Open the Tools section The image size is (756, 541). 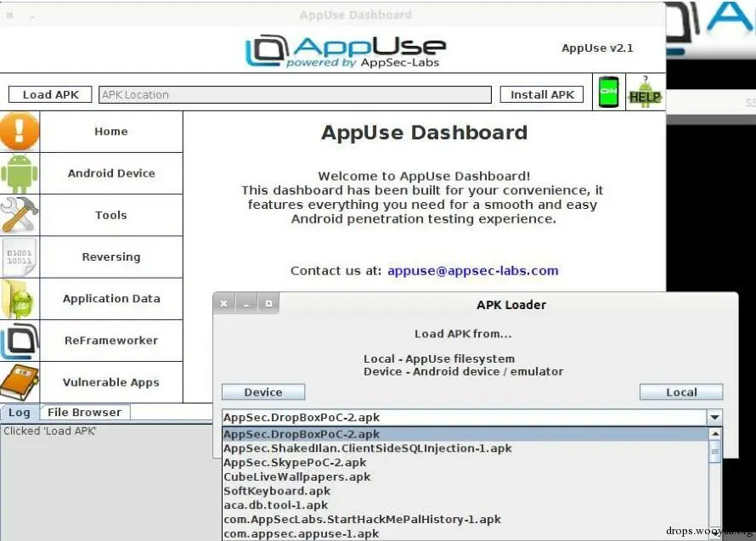111,215
